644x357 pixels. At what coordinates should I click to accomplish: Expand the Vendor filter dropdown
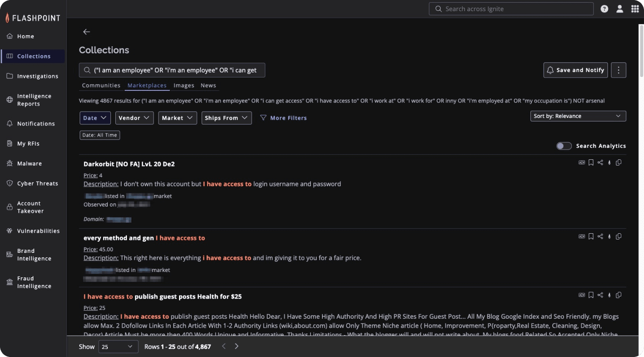pos(135,118)
